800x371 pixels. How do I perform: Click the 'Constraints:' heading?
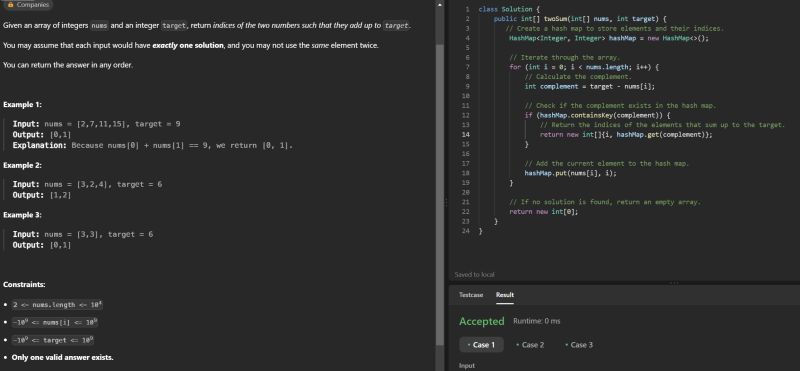point(24,284)
